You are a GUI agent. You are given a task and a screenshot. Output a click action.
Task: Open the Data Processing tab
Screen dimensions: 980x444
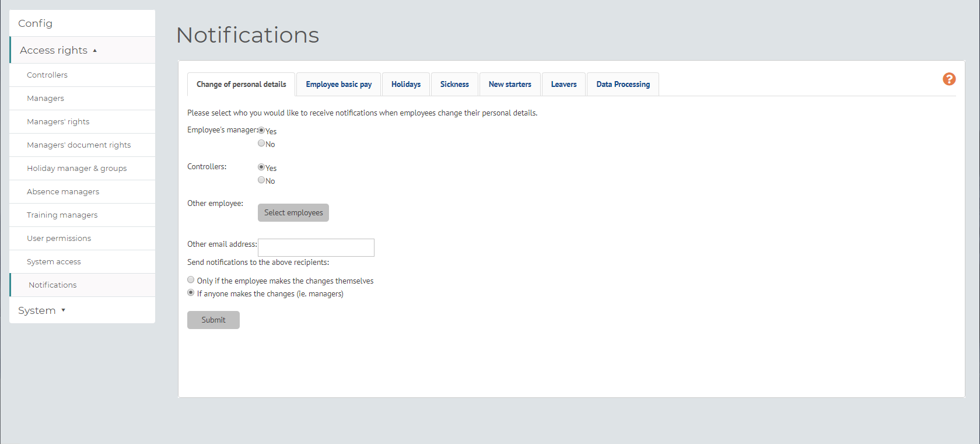(623, 84)
